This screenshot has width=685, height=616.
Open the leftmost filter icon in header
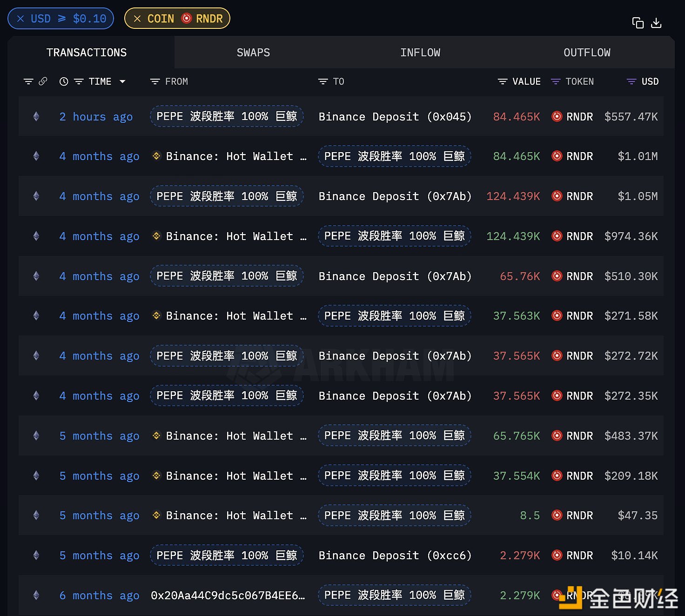[x=28, y=81]
